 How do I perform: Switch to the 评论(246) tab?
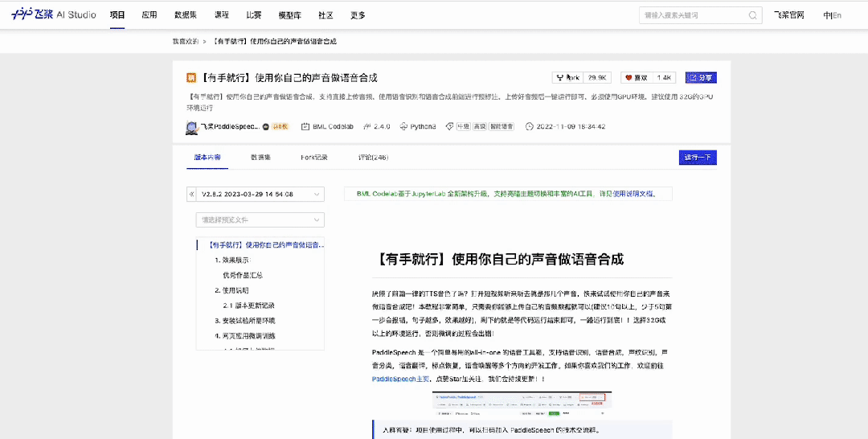(374, 158)
